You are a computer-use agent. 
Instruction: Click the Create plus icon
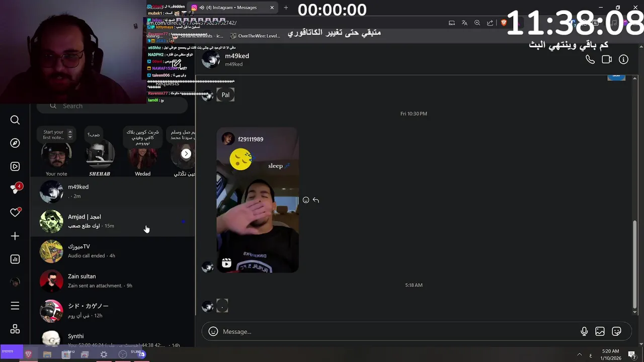click(15, 236)
